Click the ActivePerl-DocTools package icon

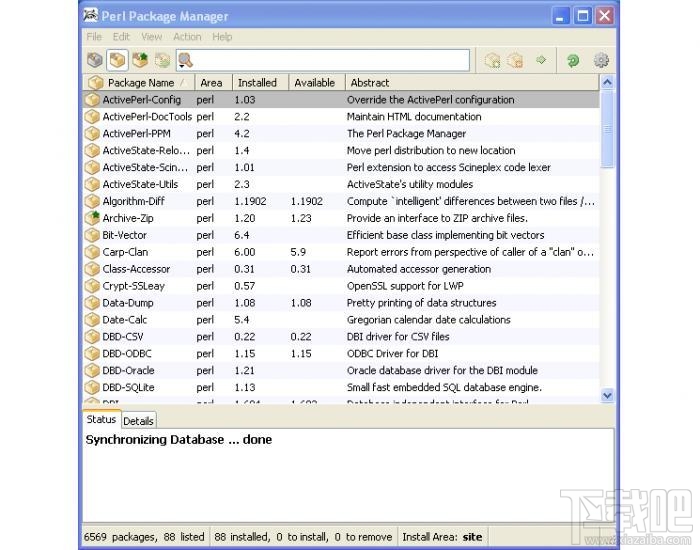click(92, 117)
